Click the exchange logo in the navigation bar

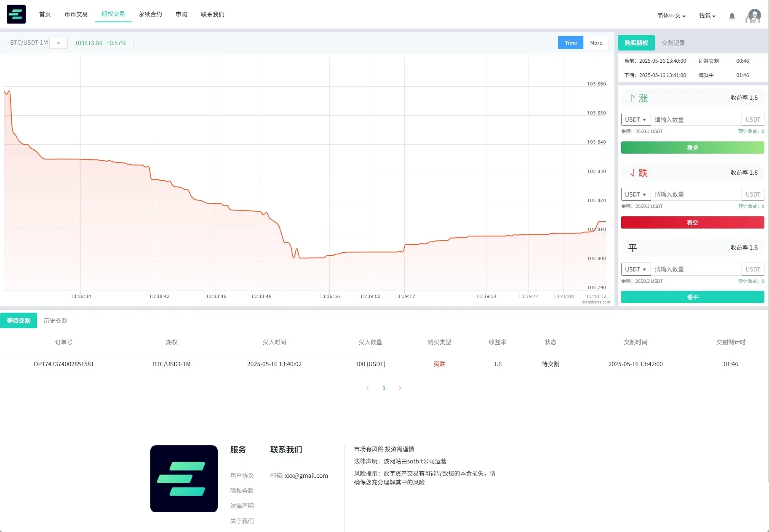point(16,14)
